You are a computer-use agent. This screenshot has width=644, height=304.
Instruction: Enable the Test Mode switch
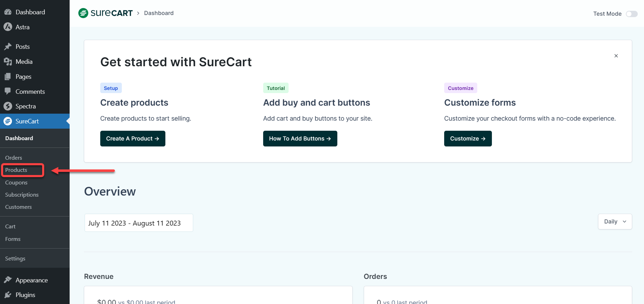click(631, 14)
